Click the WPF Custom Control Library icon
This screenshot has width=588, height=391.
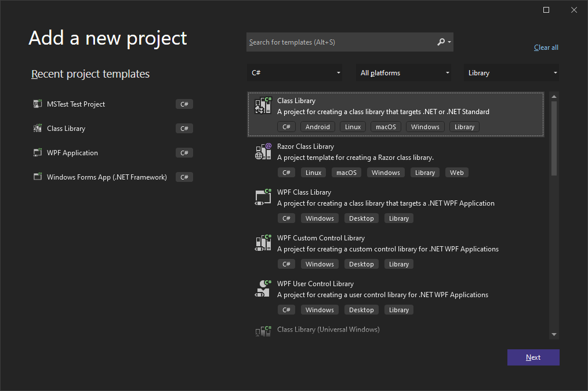tap(263, 243)
